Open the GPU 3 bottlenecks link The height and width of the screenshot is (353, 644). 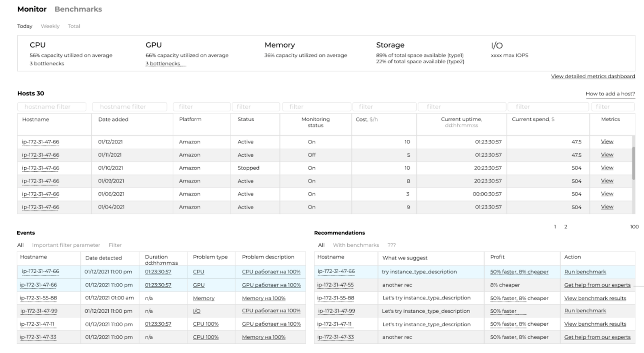click(x=163, y=64)
